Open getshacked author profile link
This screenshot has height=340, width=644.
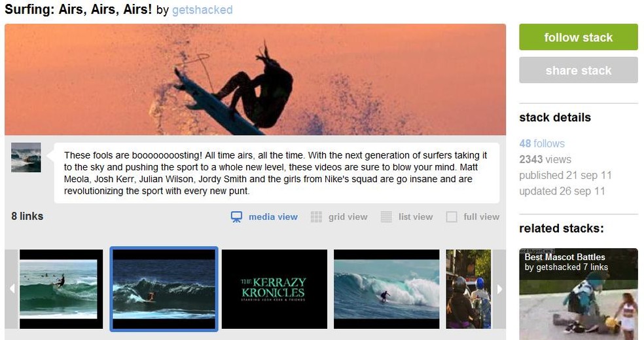[202, 9]
